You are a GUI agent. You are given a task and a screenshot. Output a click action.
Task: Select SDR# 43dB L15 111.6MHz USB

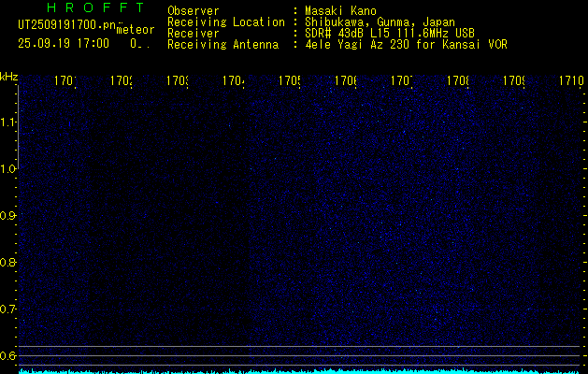tap(390, 34)
